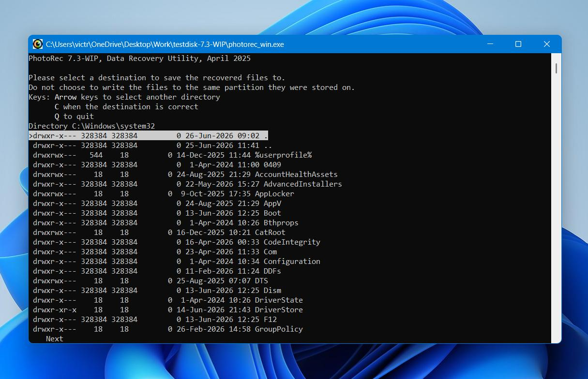
Task: Click 'C when the destination is correct' hint
Action: coord(126,107)
